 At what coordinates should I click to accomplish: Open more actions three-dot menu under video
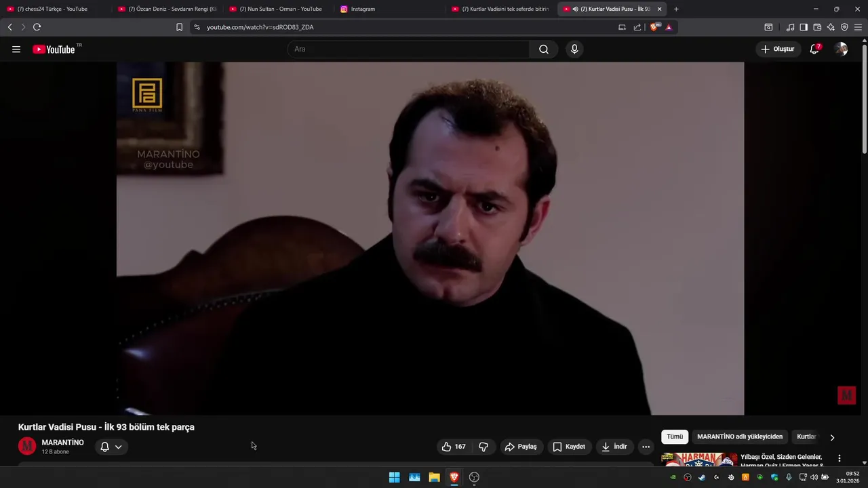tap(646, 447)
